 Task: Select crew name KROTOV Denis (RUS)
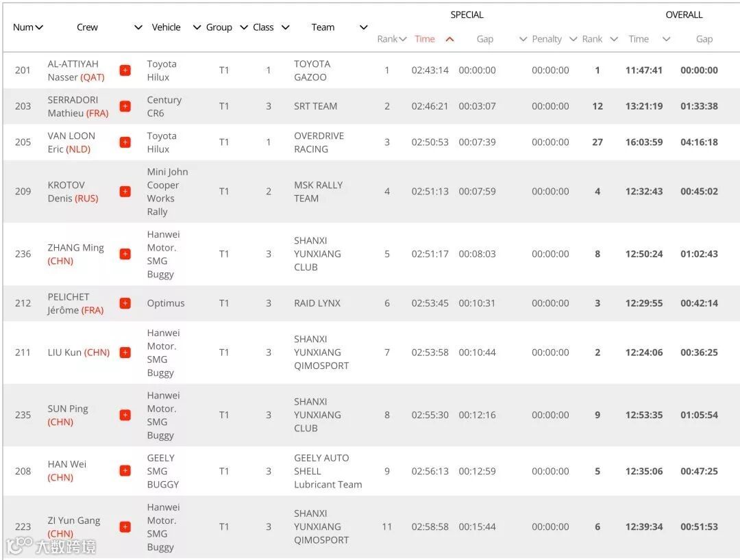(x=73, y=192)
